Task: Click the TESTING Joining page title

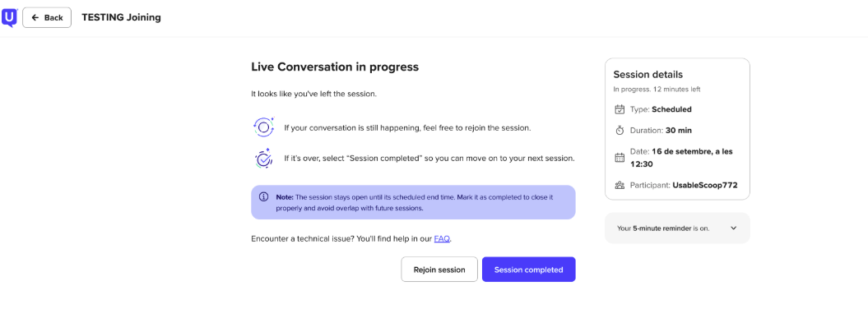Action: [121, 17]
